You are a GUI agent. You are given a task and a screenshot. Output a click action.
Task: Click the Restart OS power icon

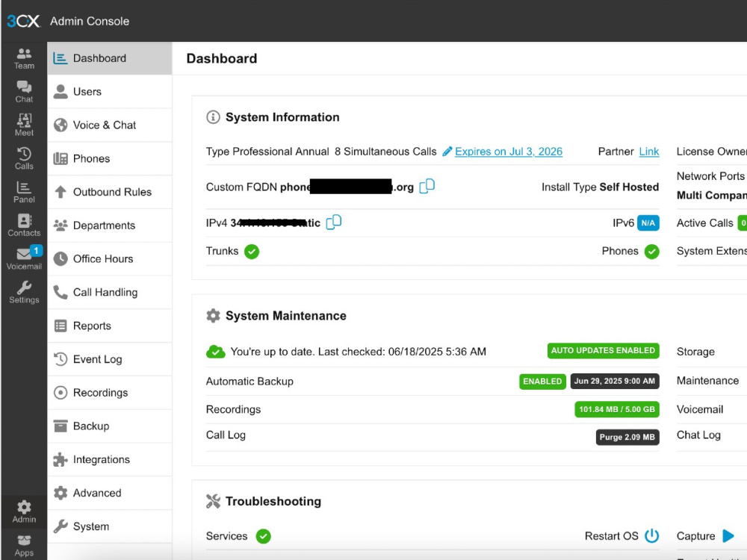coord(651,535)
